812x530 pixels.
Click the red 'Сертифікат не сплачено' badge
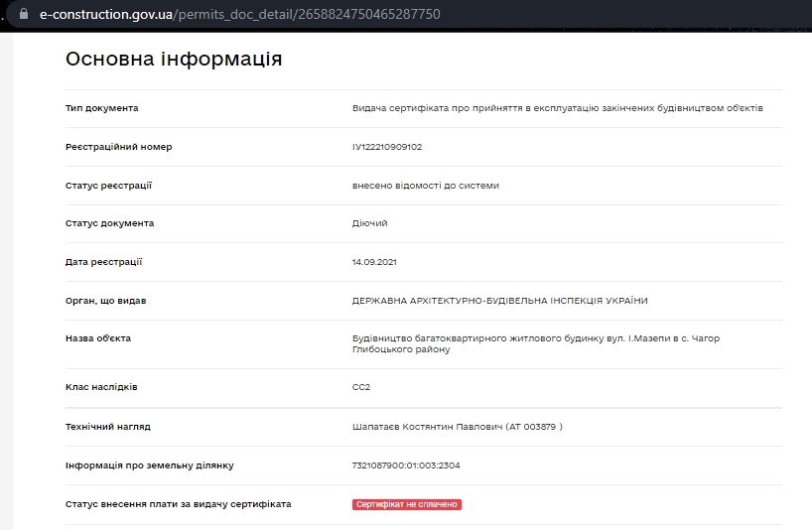(407, 504)
